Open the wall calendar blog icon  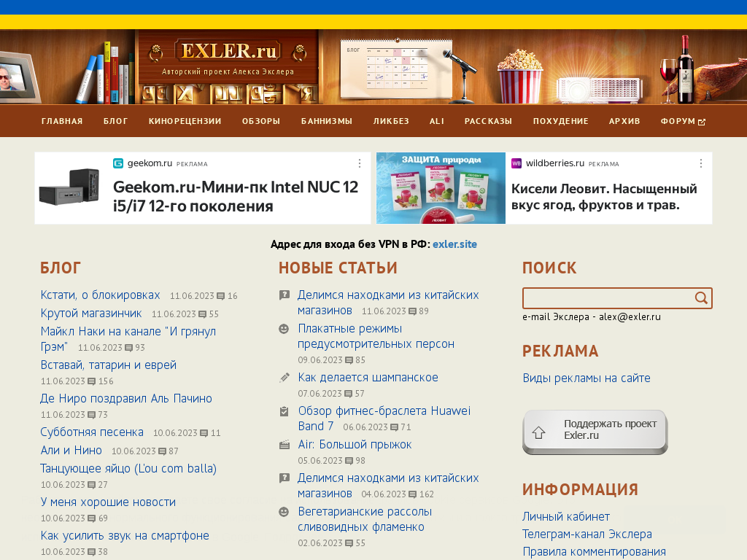pos(396,68)
